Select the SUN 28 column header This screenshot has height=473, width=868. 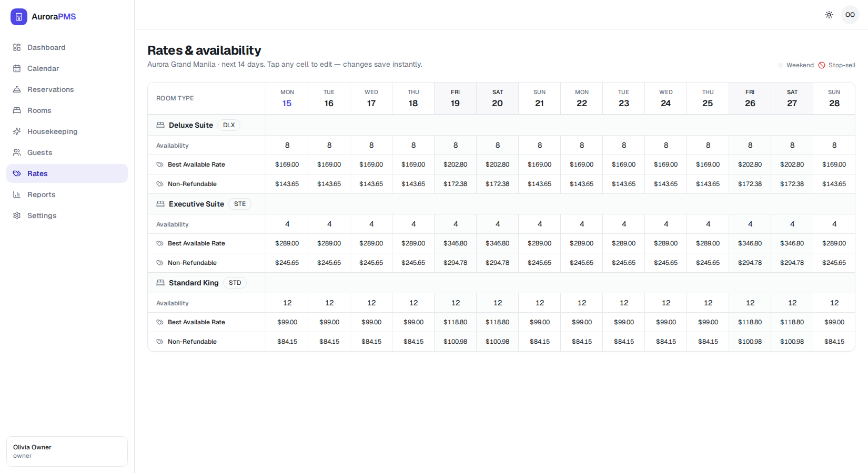click(834, 98)
